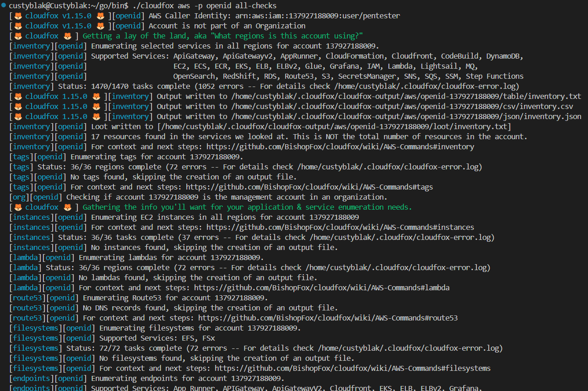Click the './cloudfox aws -p openid all-checks' command
The width and height of the screenshot is (588, 391).
click(204, 5)
